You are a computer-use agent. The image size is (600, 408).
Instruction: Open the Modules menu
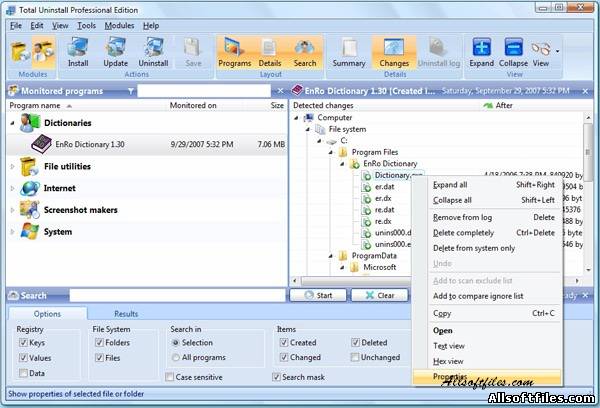[x=119, y=26]
